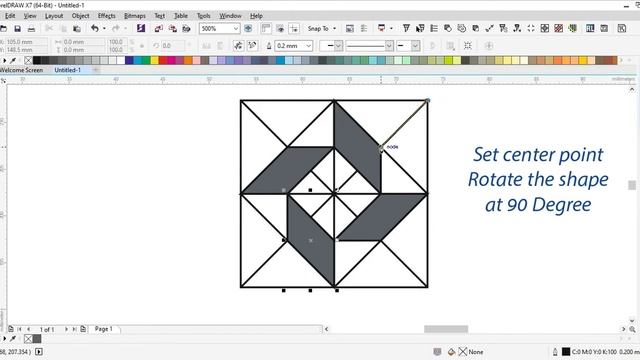
Task: Click the Save icon in the toolbar
Action: pyautogui.click(x=17, y=29)
